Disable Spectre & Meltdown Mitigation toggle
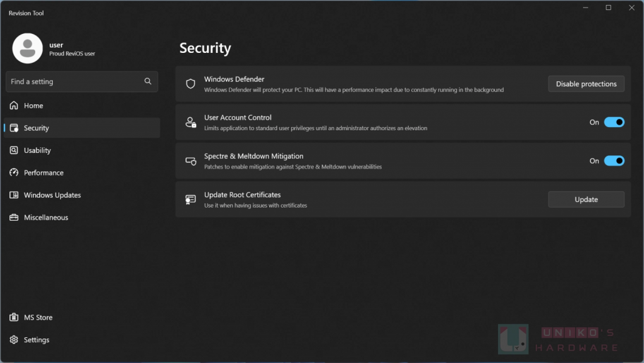The image size is (644, 363). 614,161
